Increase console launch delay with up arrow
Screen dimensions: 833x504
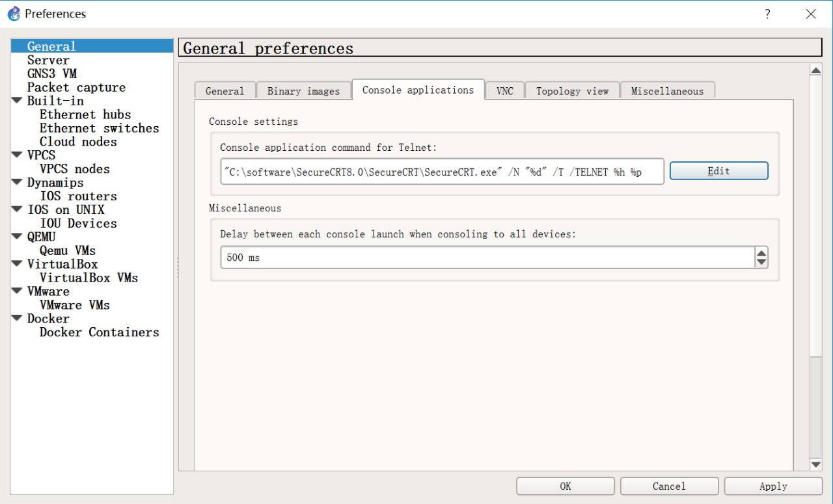coord(761,252)
